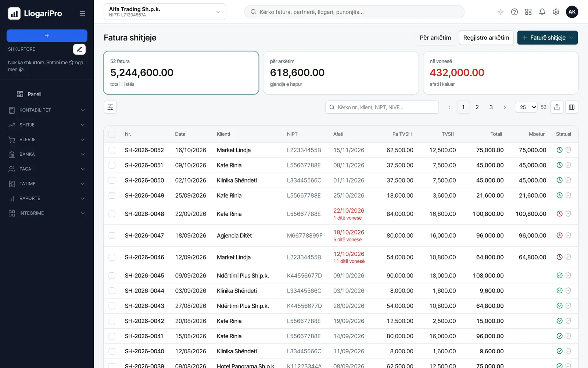Open the Alfa Trading Sh.p.k. company selector
Viewport: 588px width, 368px height.
click(165, 12)
